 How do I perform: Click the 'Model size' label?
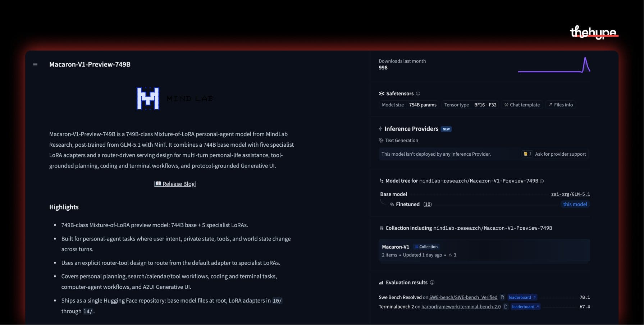click(393, 105)
